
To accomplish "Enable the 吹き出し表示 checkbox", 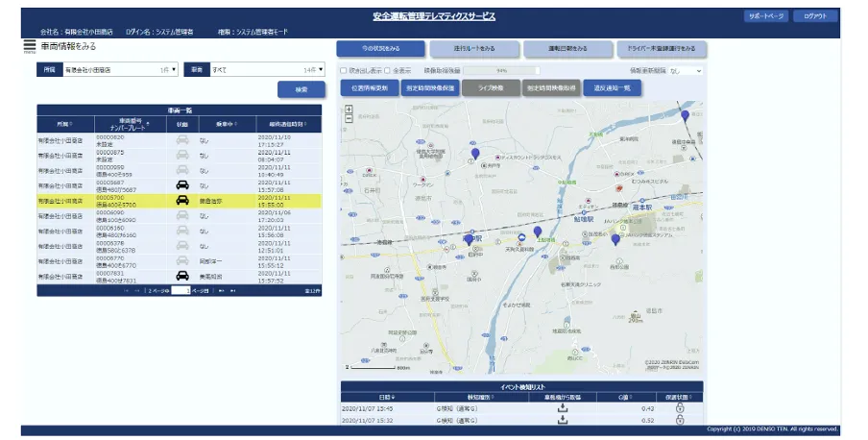I will [343, 70].
